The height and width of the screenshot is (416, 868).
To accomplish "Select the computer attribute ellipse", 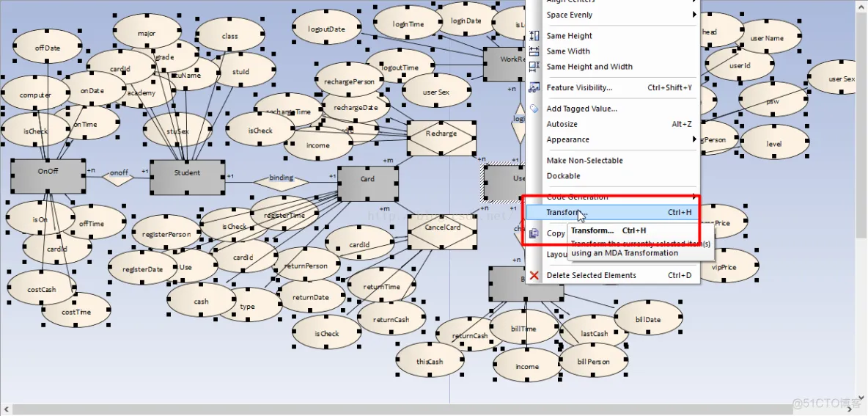I will (x=35, y=94).
